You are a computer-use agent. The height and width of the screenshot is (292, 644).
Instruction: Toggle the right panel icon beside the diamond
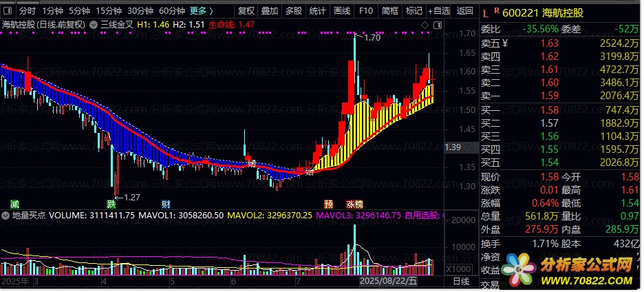pos(438,25)
